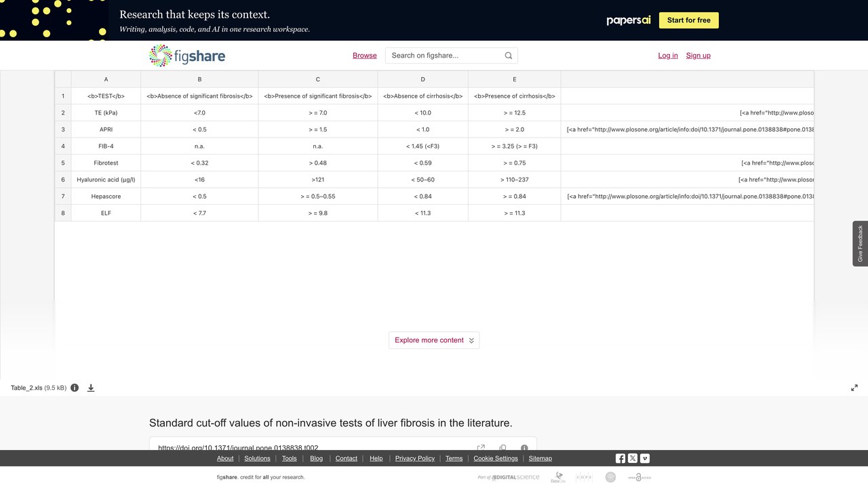Expand Explore more content
868x488 pixels.
(x=434, y=340)
